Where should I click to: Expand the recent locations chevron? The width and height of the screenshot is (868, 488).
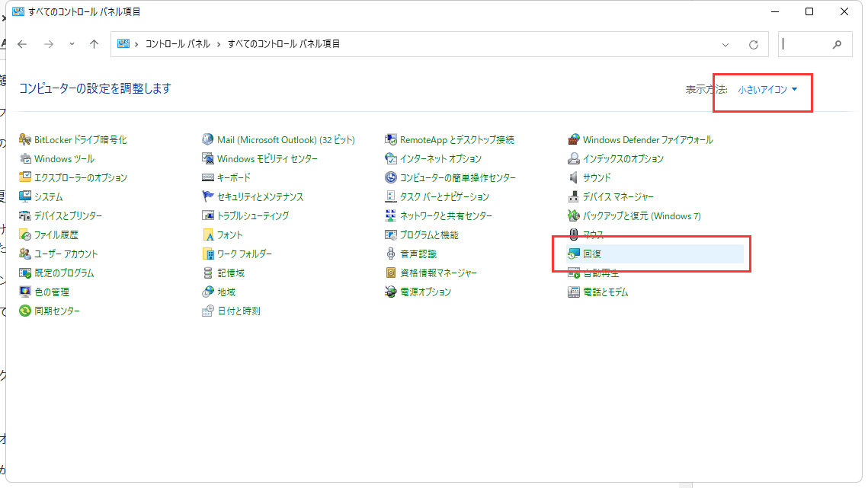(x=72, y=44)
